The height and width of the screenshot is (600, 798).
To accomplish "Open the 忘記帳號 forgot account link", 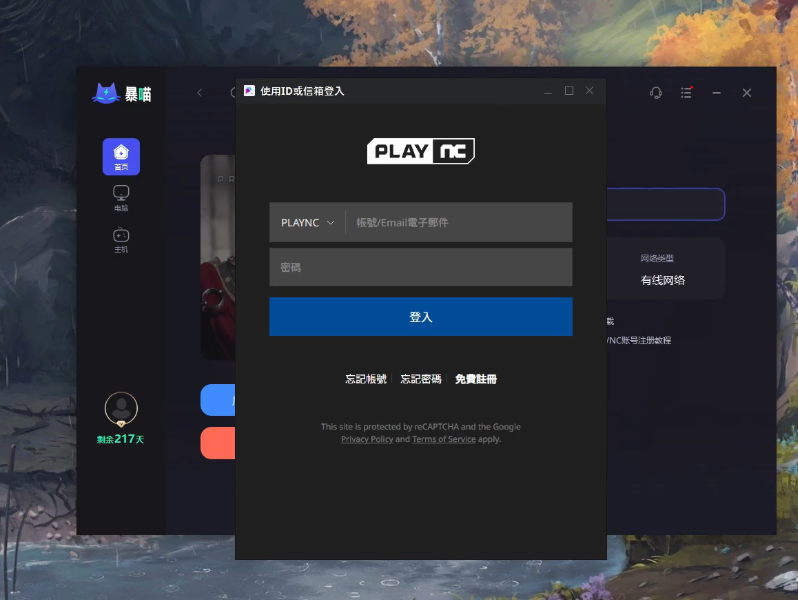I will [366, 379].
